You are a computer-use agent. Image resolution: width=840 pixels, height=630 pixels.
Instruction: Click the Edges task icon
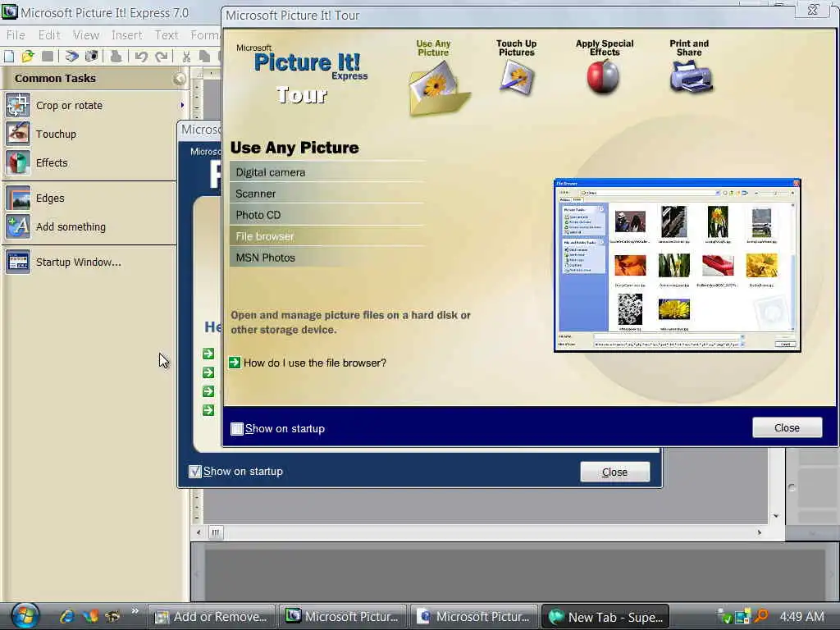pos(18,199)
